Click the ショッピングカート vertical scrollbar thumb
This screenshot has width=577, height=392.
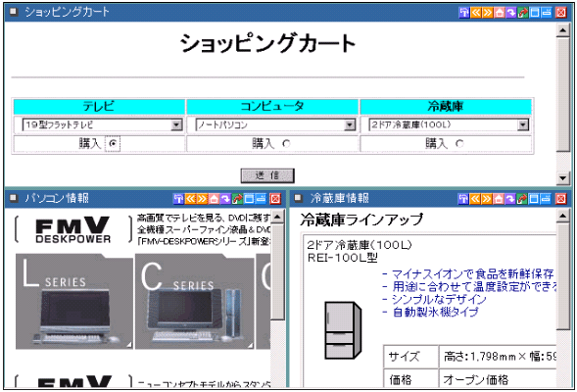click(x=563, y=94)
